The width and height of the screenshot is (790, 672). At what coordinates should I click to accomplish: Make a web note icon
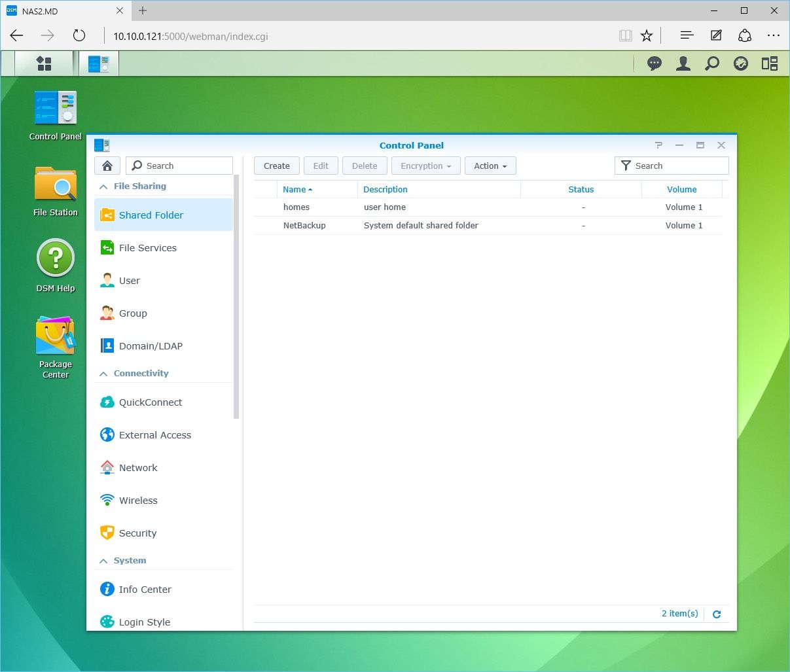click(716, 36)
